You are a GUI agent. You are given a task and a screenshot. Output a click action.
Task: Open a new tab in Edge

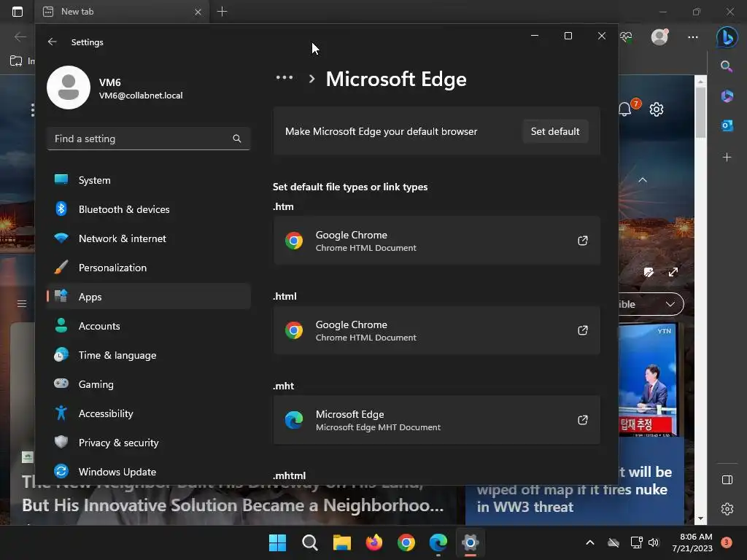[222, 12]
